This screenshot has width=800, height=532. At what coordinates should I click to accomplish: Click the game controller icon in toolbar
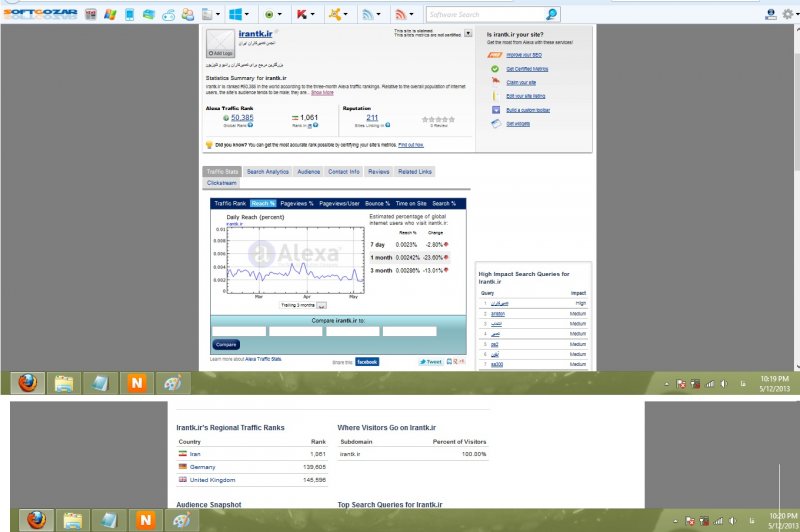pos(168,15)
